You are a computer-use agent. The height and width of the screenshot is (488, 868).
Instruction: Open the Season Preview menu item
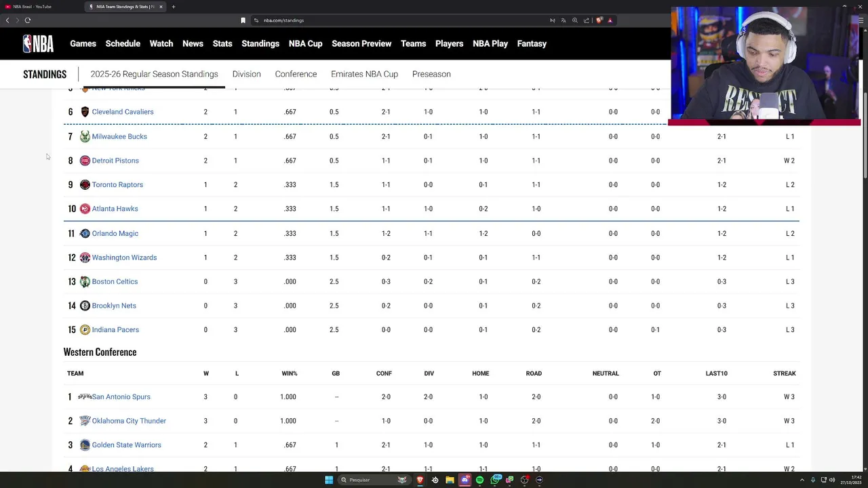coord(361,43)
